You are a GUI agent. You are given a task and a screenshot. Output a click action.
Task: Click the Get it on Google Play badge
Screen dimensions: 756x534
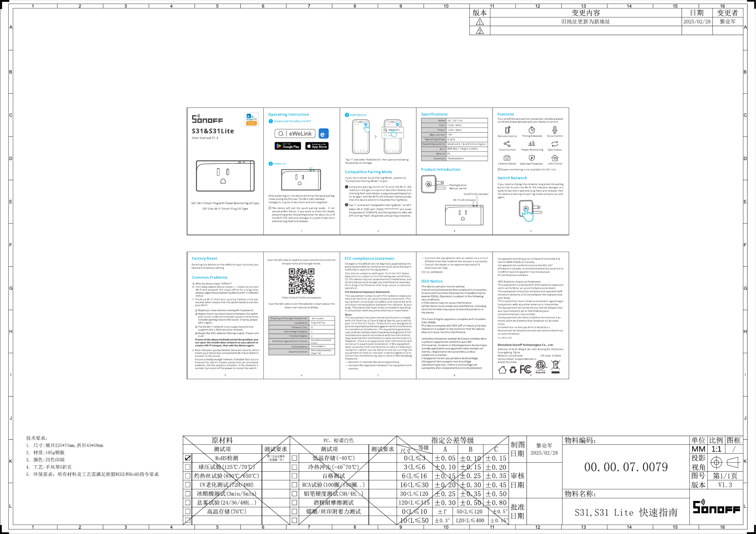tap(288, 146)
